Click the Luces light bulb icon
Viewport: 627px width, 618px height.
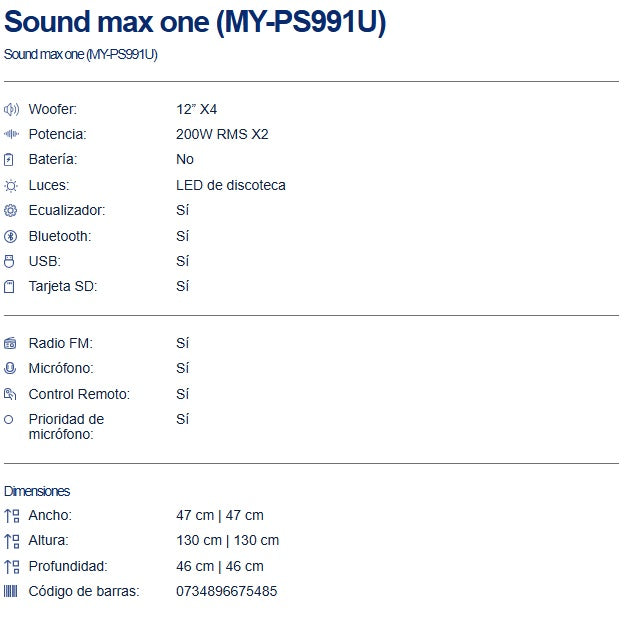pos(11,186)
